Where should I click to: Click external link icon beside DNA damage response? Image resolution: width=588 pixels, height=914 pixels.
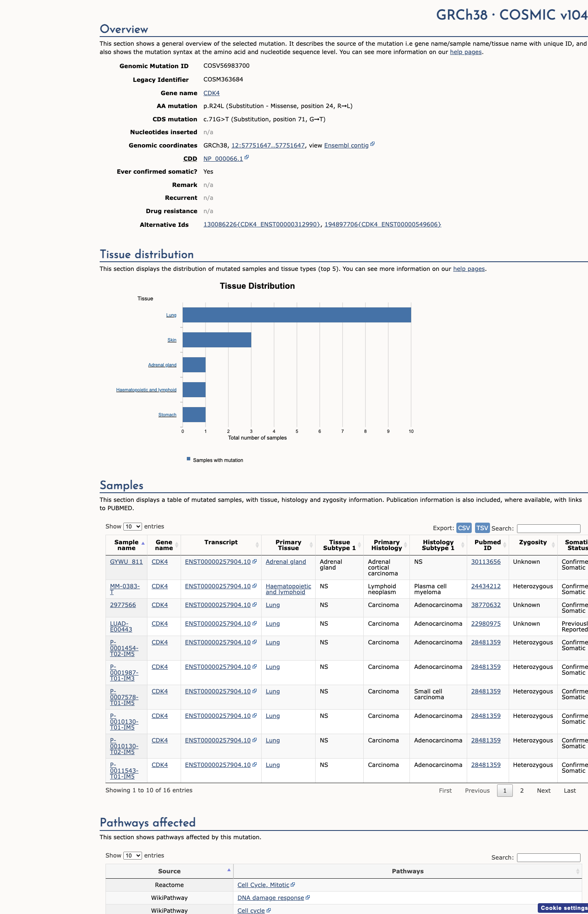pyautogui.click(x=308, y=897)
